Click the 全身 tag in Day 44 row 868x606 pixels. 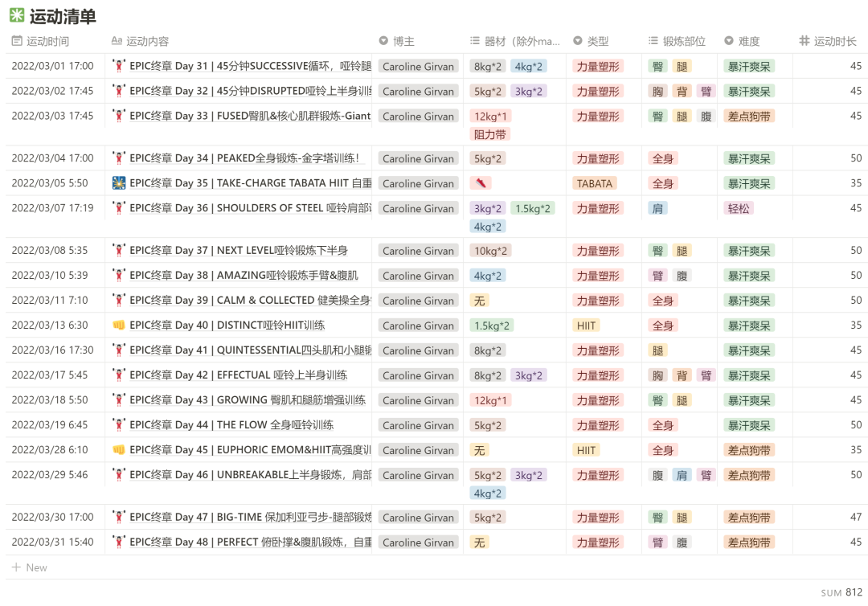[x=662, y=425]
